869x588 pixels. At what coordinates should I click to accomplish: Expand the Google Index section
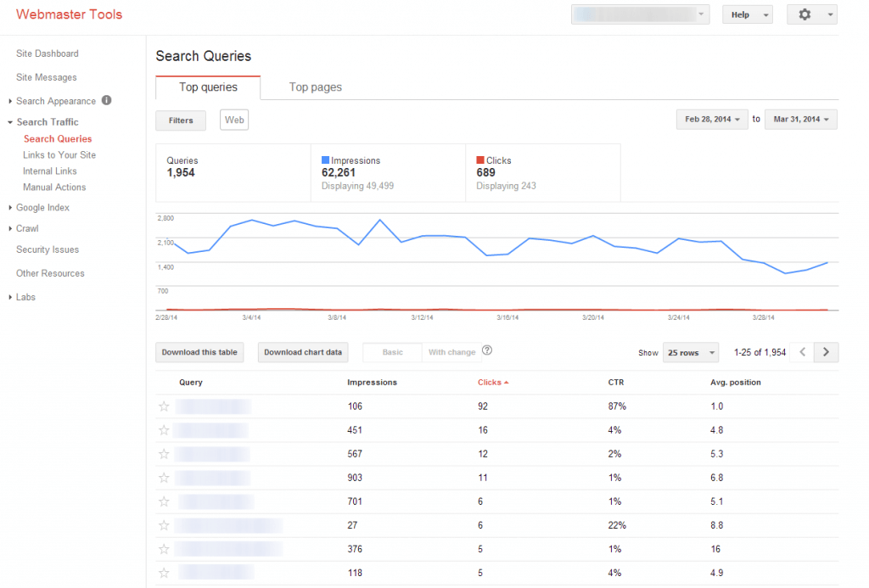click(x=10, y=207)
